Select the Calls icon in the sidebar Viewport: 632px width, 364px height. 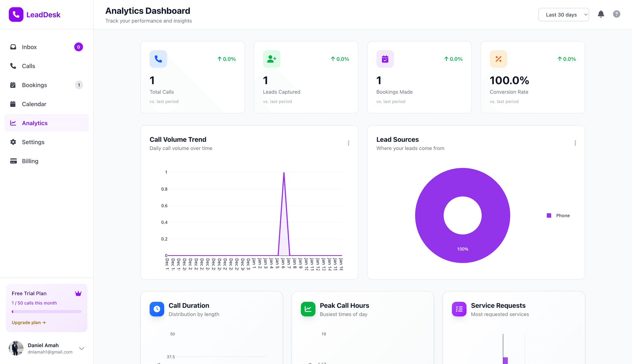click(13, 66)
